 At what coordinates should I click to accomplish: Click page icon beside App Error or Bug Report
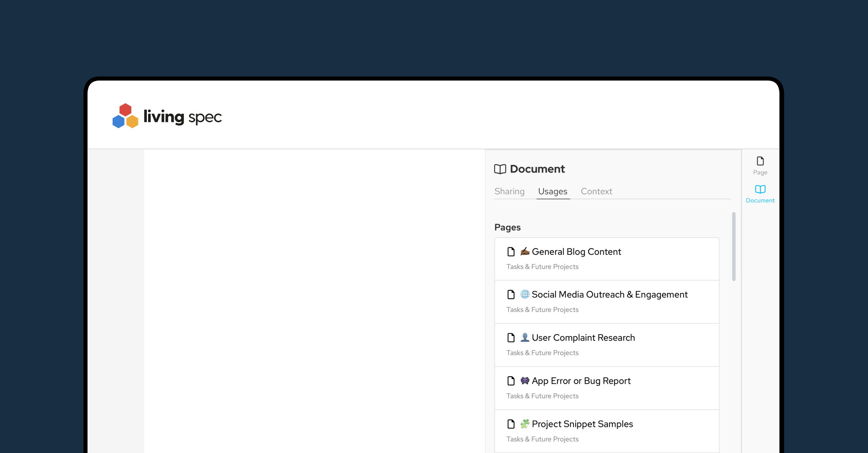(x=511, y=381)
